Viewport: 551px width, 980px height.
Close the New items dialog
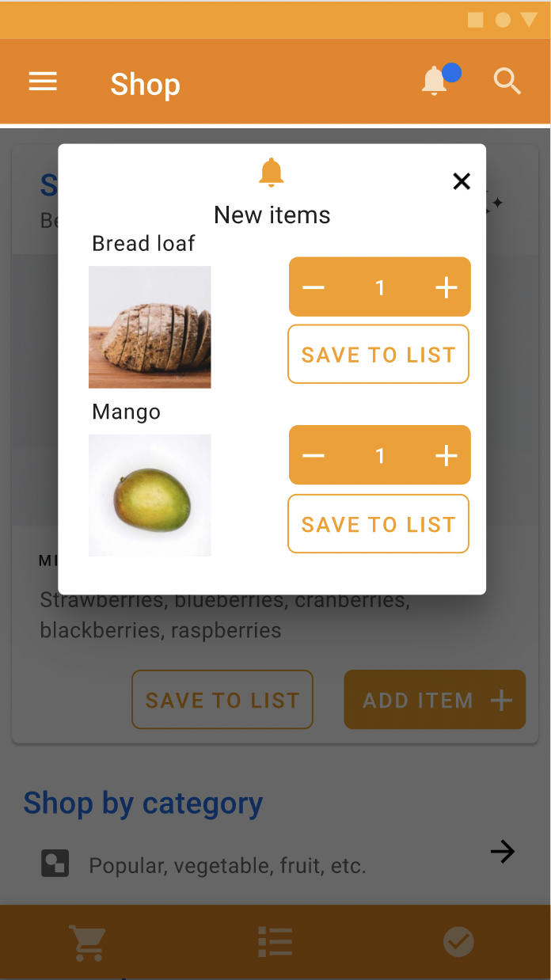[x=462, y=181]
